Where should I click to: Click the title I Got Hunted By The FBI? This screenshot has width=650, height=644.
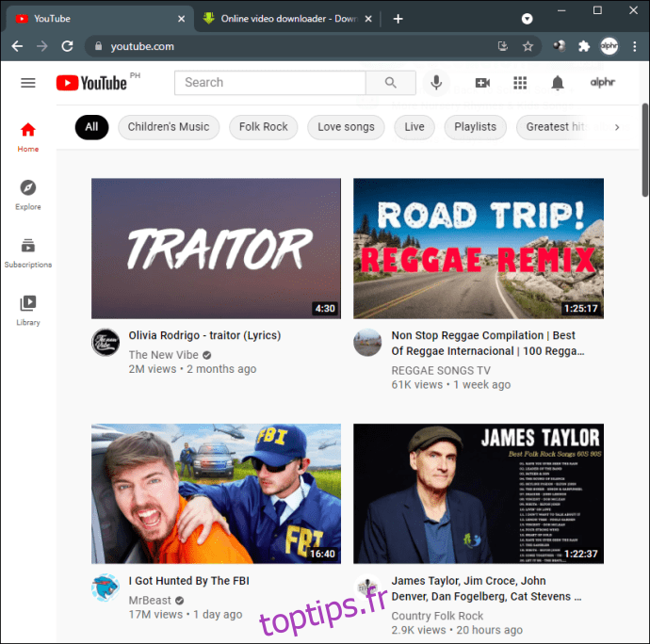pos(189,581)
